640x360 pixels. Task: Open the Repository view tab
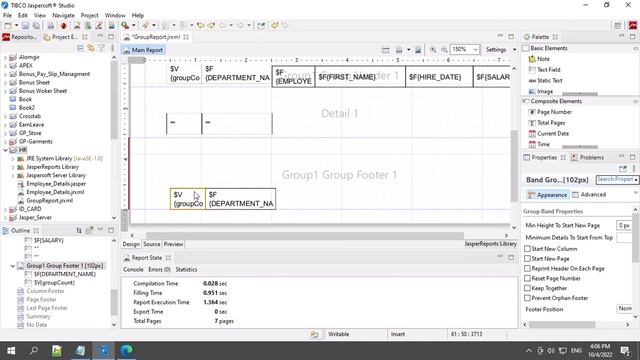(x=19, y=37)
